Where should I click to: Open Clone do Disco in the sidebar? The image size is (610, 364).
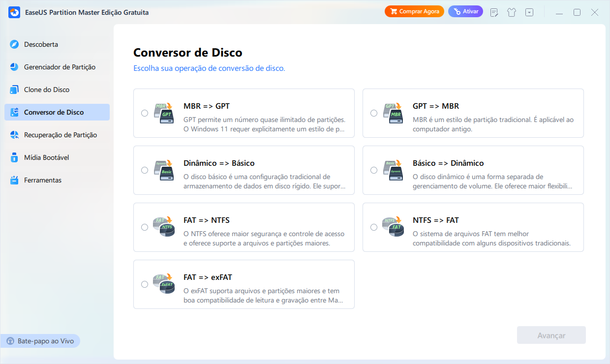pos(57,90)
